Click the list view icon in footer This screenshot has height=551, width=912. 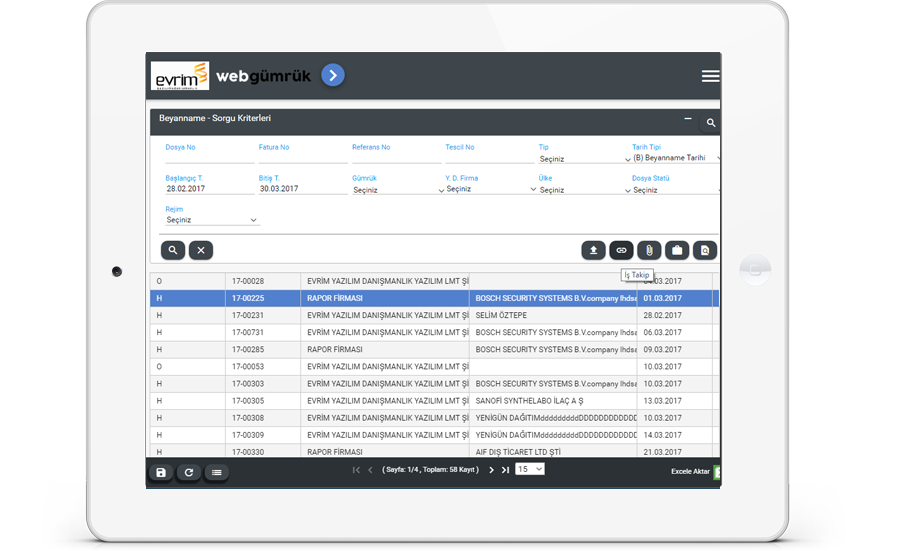pos(216,472)
